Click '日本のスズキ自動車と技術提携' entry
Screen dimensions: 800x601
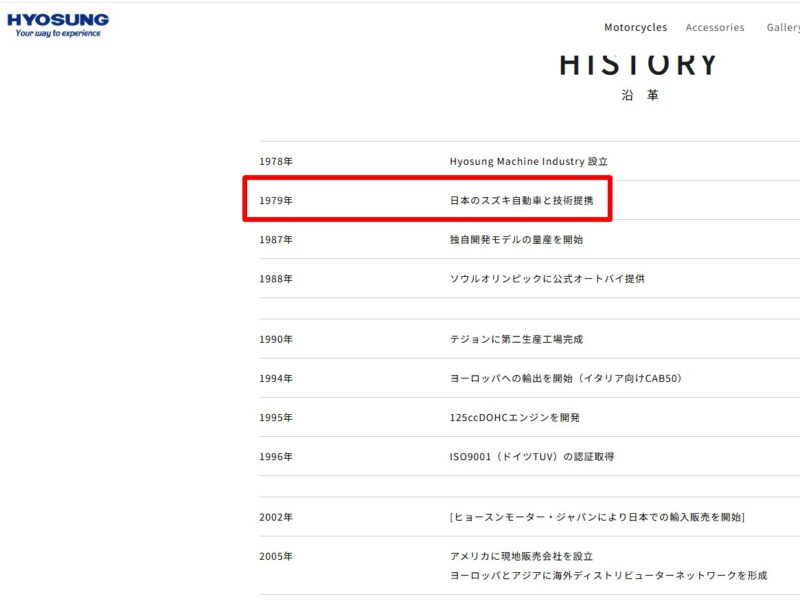(x=521, y=201)
